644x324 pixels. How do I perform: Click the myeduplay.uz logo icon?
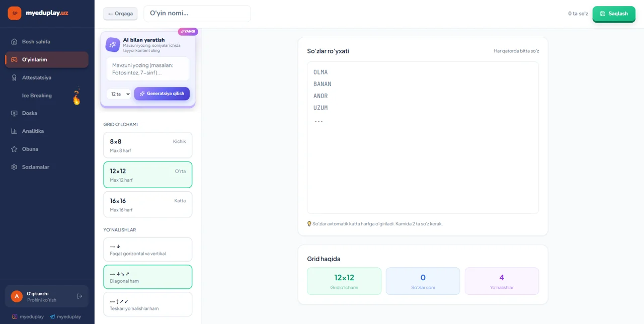(15, 13)
